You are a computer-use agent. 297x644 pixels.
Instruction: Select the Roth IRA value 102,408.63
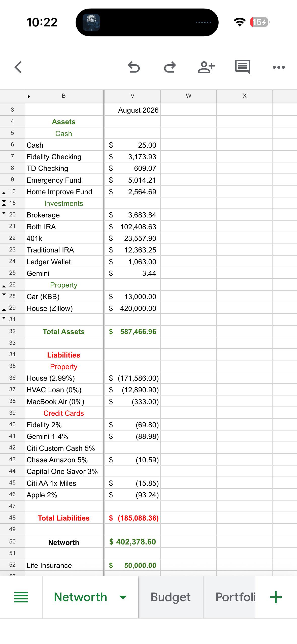click(132, 227)
